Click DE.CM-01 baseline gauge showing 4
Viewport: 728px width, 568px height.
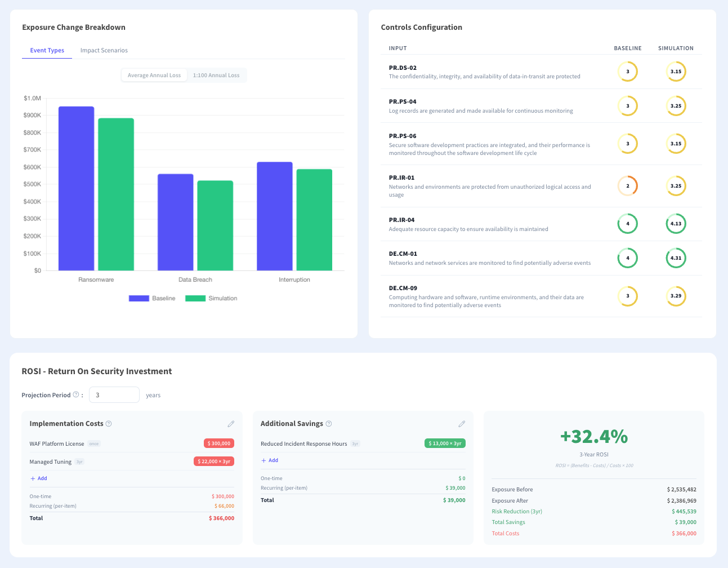tap(628, 258)
